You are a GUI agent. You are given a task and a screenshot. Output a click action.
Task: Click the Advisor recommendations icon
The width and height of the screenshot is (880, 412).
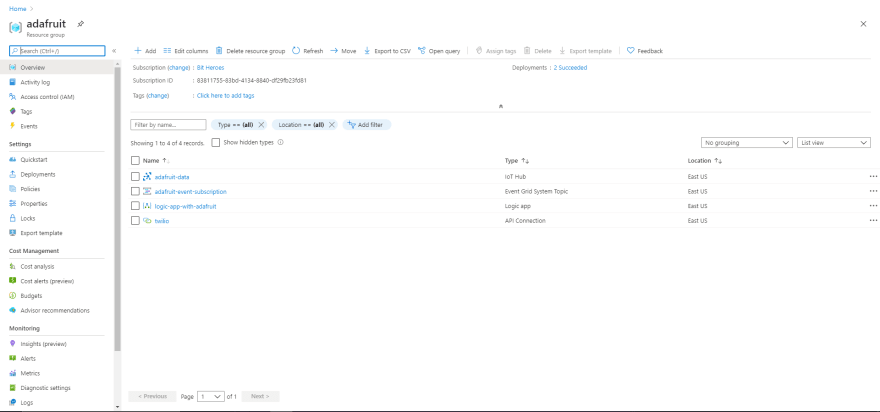click(12, 310)
